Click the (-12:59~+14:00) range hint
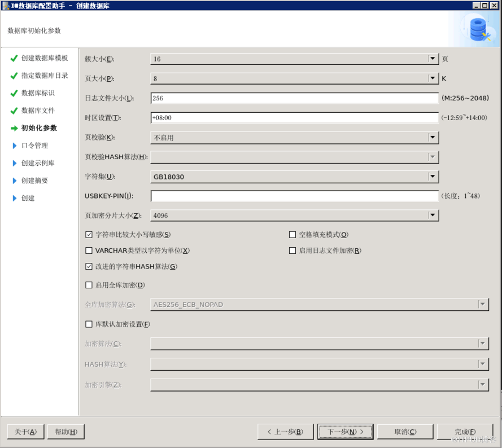The height and width of the screenshot is (448, 502). (x=464, y=118)
